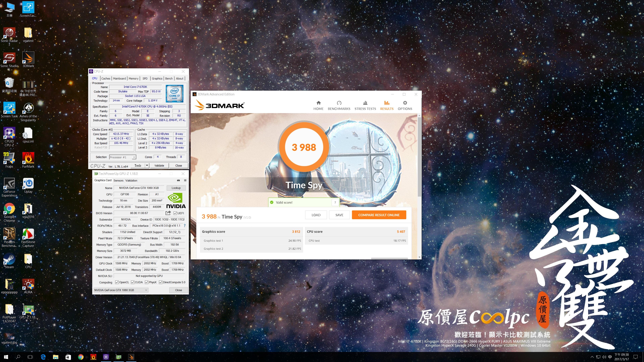This screenshot has width=644, height=362.
Task: Open BENCHMARKS section in 3DMark
Action: [x=339, y=105]
